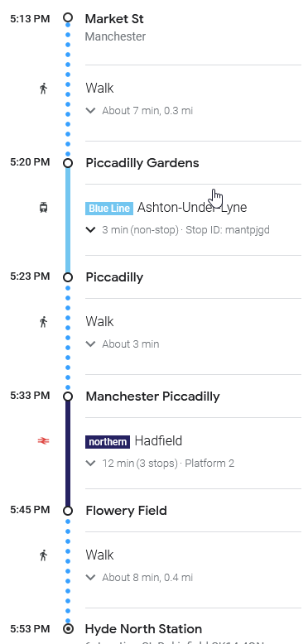Click the walking icon after Flowery Field
The image size is (308, 644).
point(44,555)
